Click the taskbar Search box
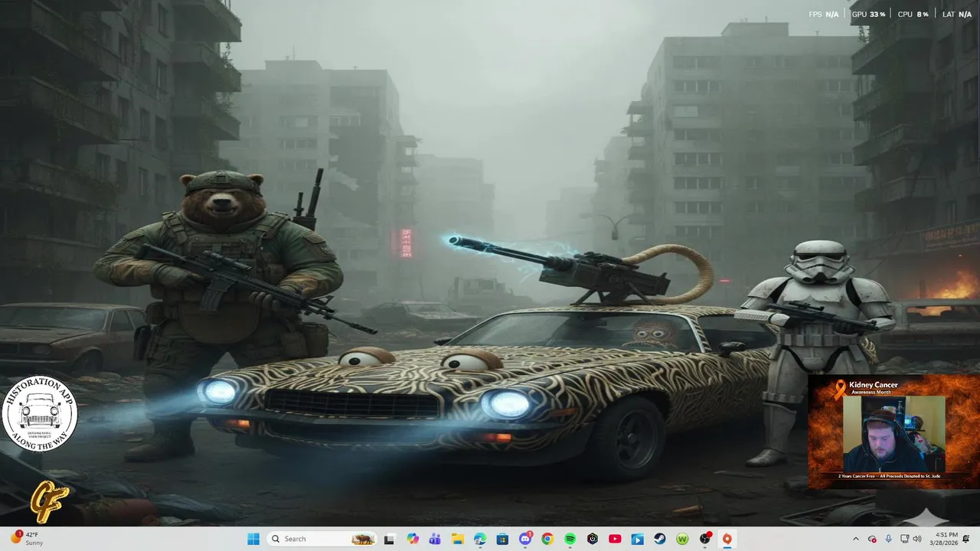 322,539
